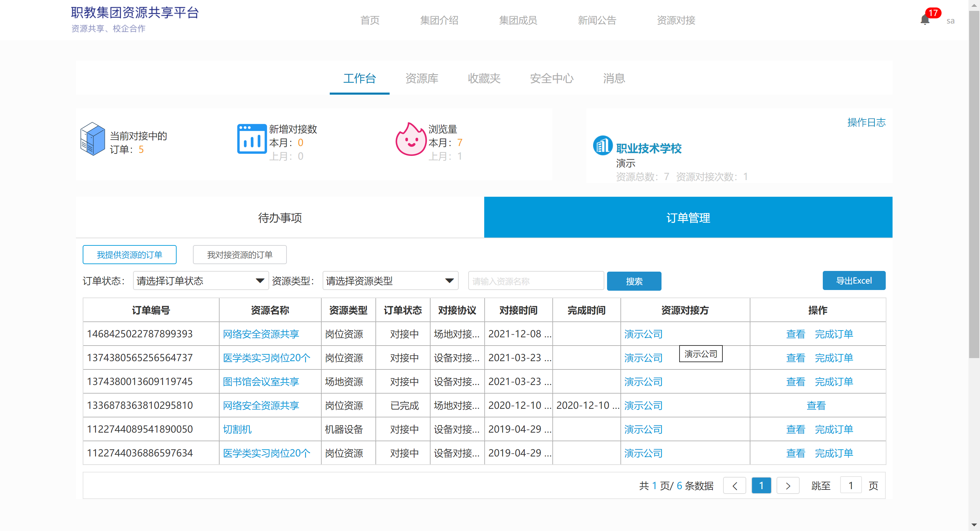
Task: Click the resource name search field
Action: [x=536, y=281]
